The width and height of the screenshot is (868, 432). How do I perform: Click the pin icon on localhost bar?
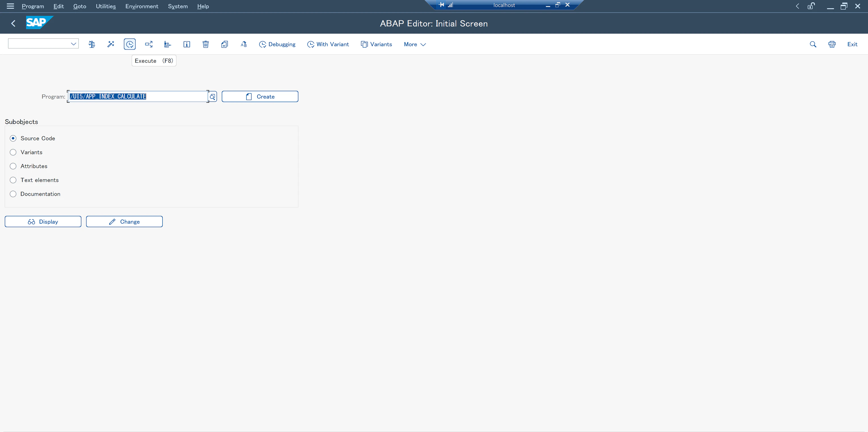pyautogui.click(x=441, y=5)
